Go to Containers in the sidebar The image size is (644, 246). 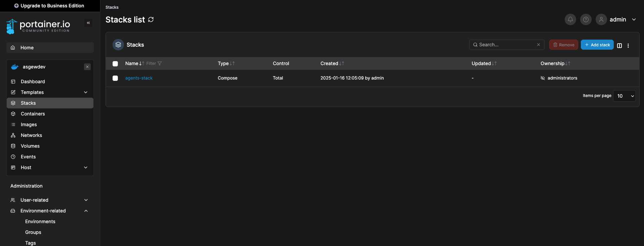pos(33,114)
